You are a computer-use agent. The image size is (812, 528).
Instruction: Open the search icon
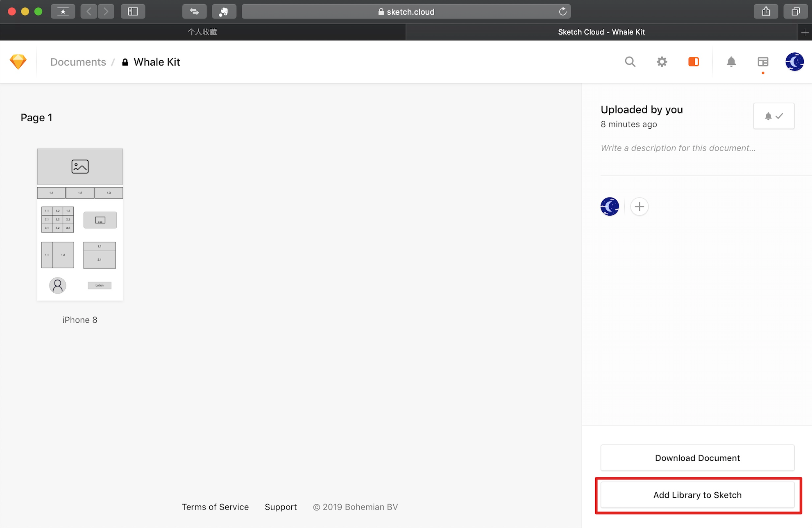630,62
